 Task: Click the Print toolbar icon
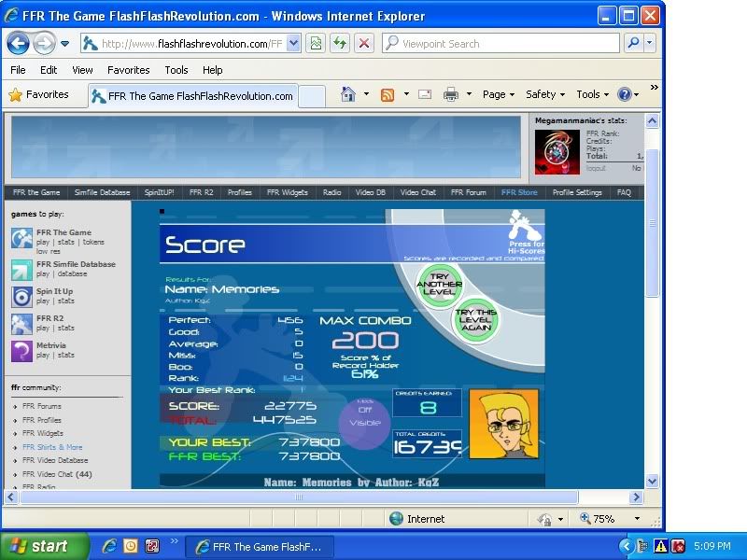[x=451, y=94]
